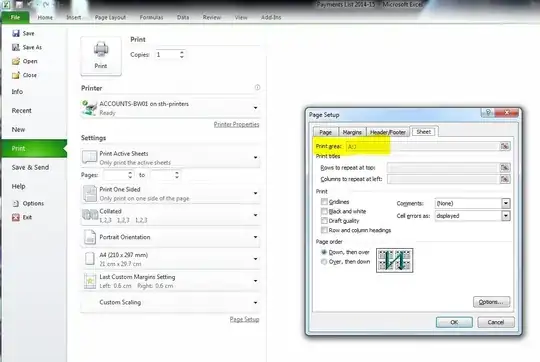Click the Rows to repeat range selector icon
The height and width of the screenshot is (362, 540).
pos(505,168)
